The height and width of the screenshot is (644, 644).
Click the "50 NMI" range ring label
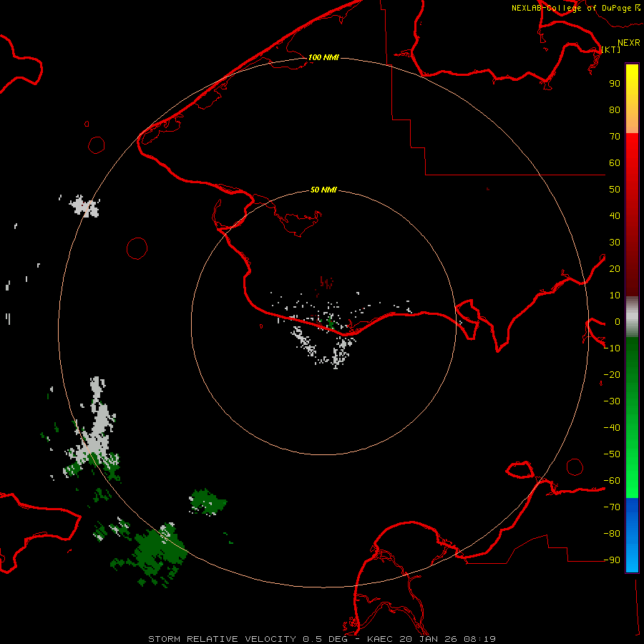pyautogui.click(x=323, y=190)
